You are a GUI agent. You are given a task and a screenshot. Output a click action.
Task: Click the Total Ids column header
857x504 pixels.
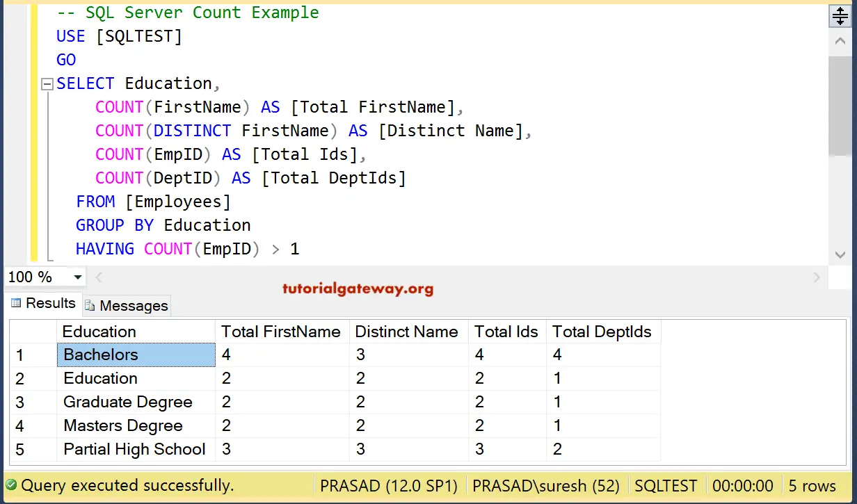[507, 332]
